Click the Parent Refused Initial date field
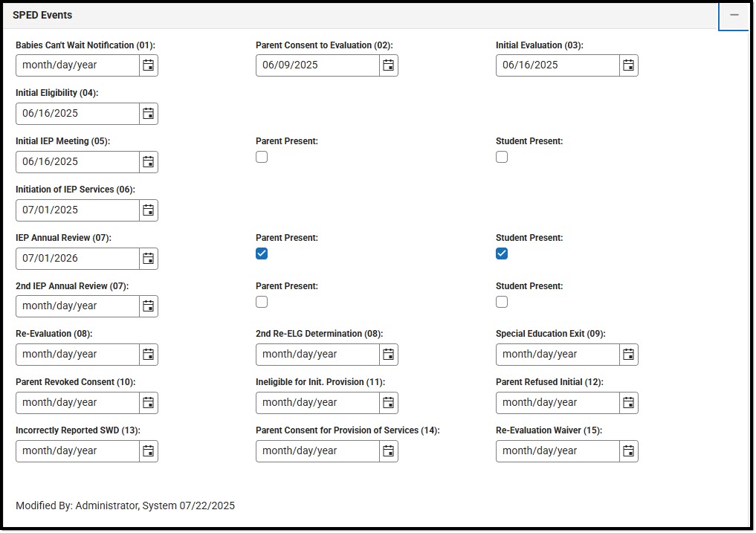The width and height of the screenshot is (756, 533). (558, 403)
